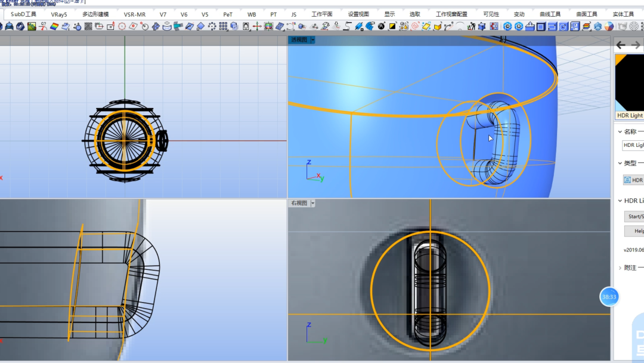
Task: Switch to the SubD工具 tab
Action: pos(23,14)
